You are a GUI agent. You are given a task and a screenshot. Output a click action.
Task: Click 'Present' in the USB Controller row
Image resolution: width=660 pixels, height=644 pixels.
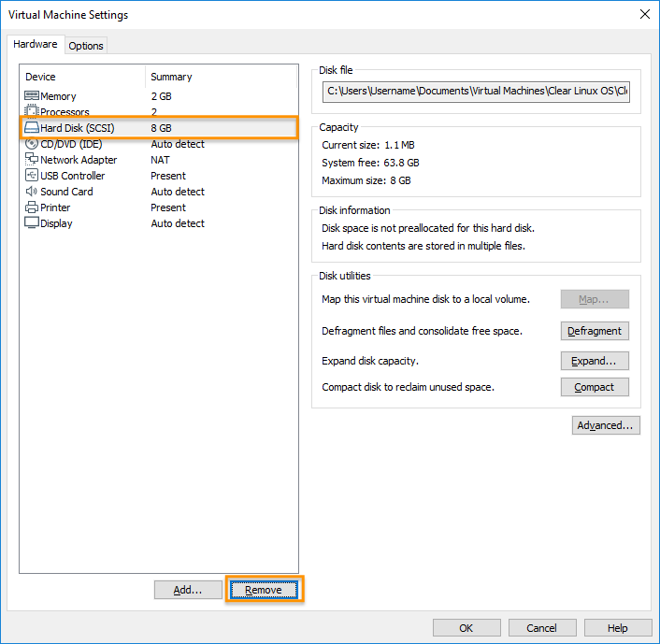coord(168,176)
